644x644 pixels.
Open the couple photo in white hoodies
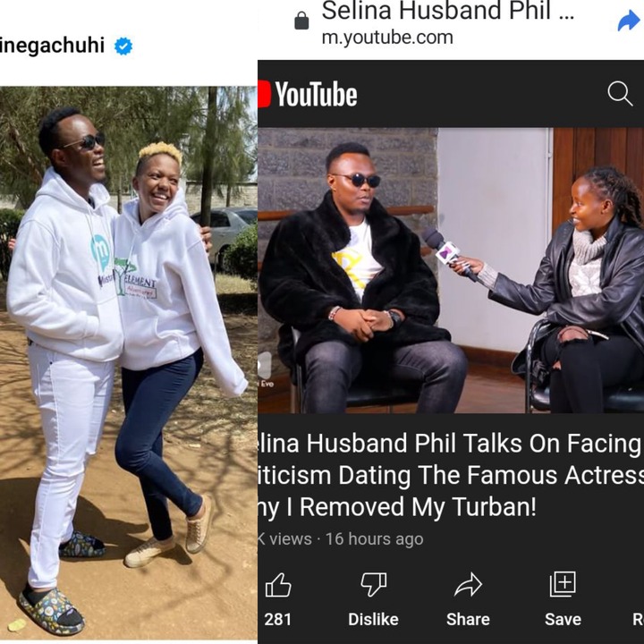[x=129, y=363]
